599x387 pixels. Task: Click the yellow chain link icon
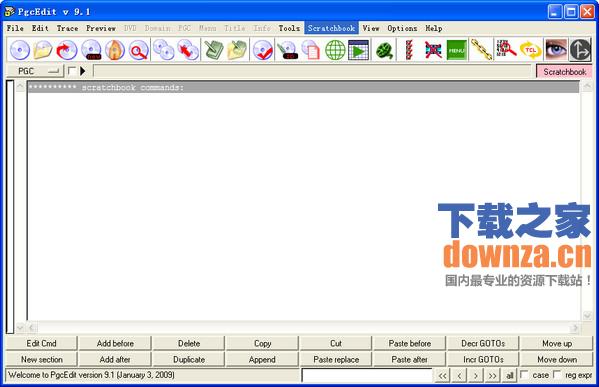[x=481, y=50]
